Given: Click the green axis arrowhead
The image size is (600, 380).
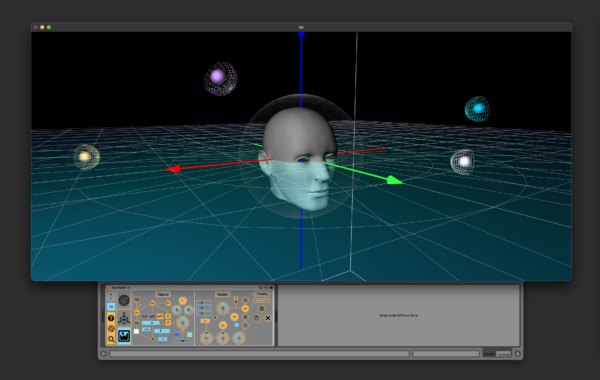Looking at the screenshot, I should pos(395,180).
